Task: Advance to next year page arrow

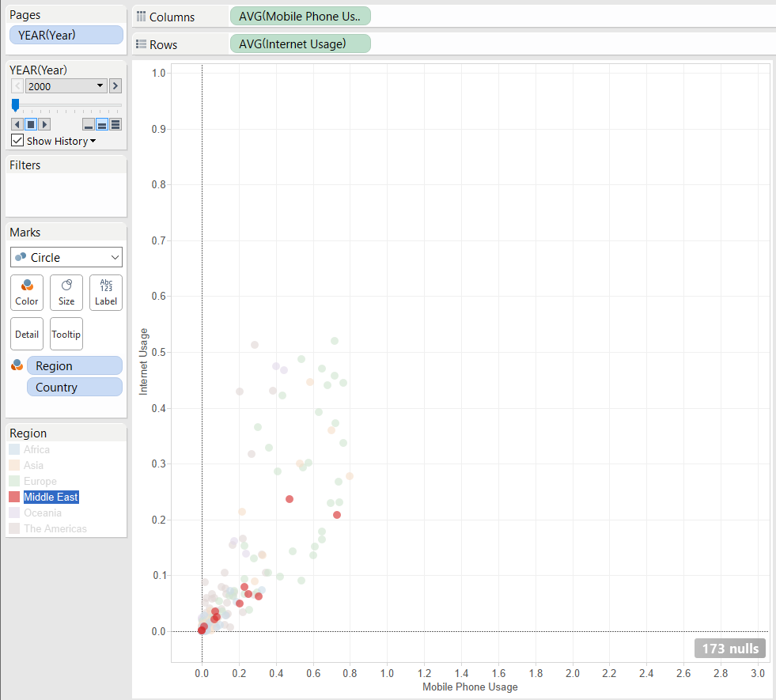Action: [115, 86]
